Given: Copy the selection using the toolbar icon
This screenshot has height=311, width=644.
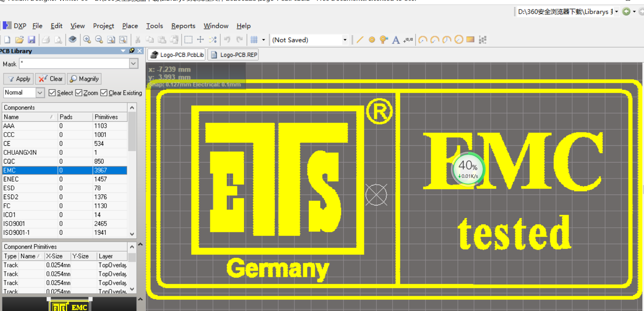Looking at the screenshot, I should [x=150, y=40].
